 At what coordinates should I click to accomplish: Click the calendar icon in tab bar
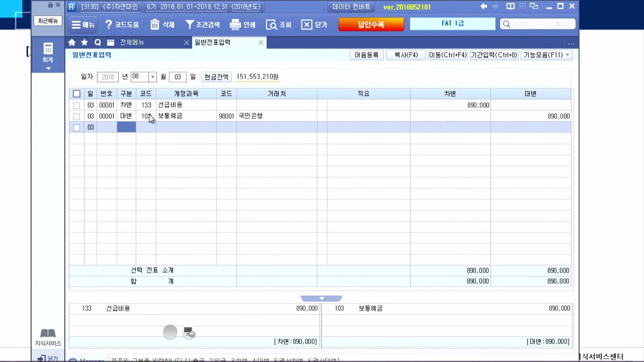110,43
